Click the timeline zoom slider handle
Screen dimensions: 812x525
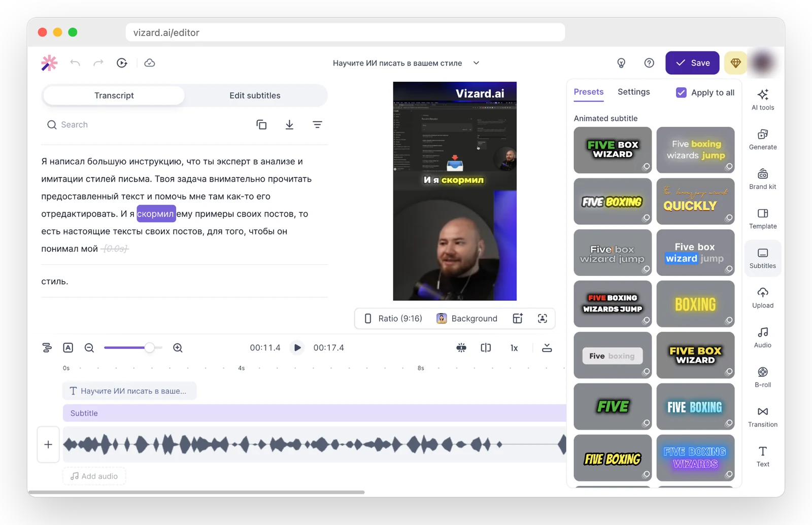coord(149,348)
